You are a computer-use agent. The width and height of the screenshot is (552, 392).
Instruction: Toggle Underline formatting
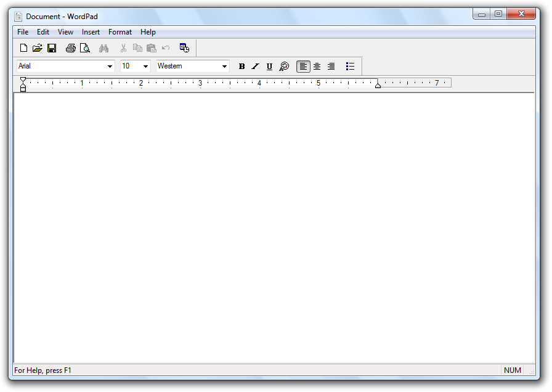[269, 66]
